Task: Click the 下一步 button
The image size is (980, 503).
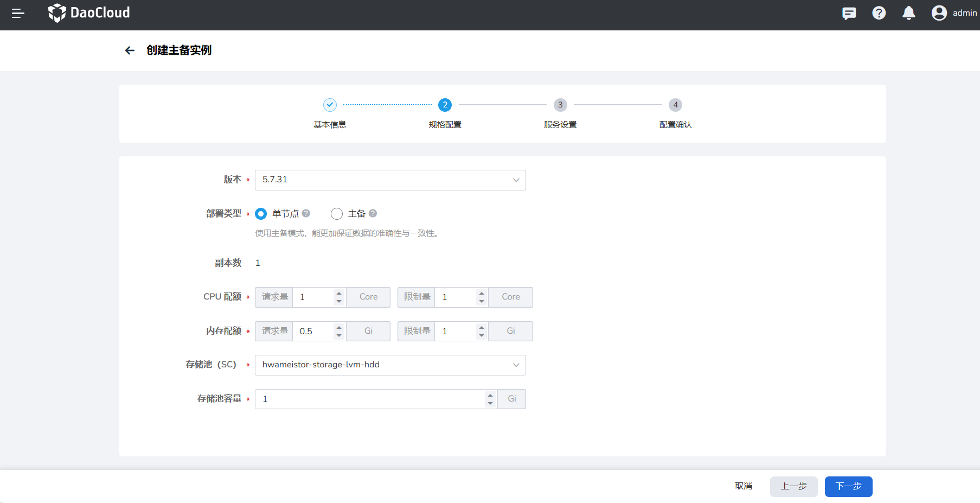Action: click(x=848, y=486)
